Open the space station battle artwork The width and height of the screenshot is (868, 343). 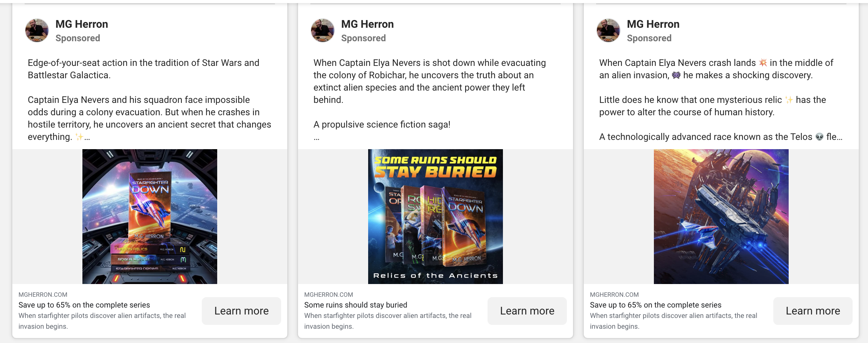(x=721, y=216)
